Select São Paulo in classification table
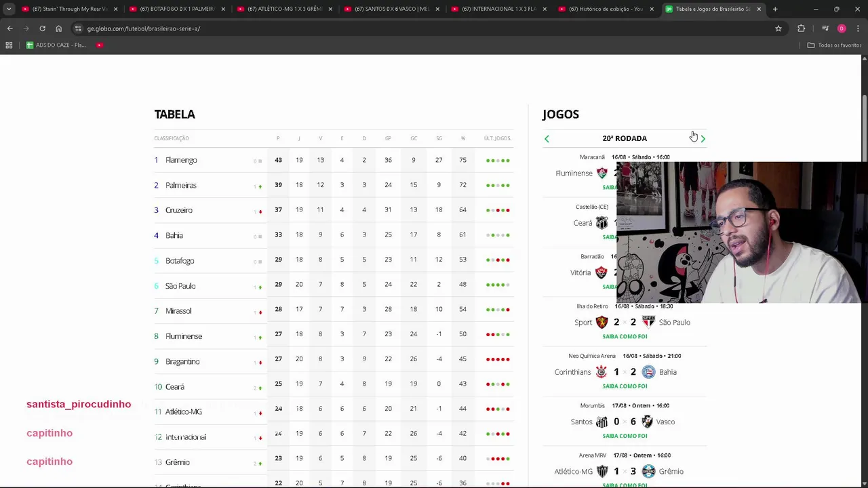This screenshot has height=488, width=868. pos(180,285)
